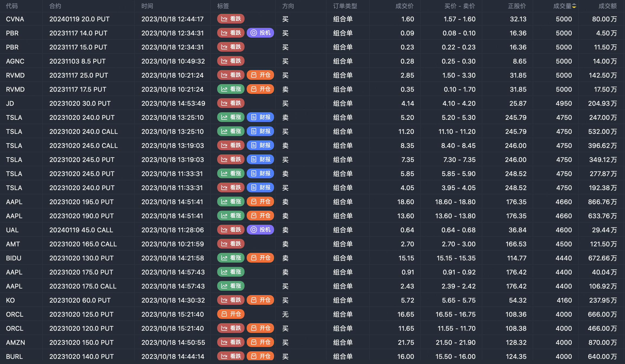Click the 看涨 tag in RVMD 17.5 PUT row
Viewport: 625px width, 364px height.
coord(231,89)
